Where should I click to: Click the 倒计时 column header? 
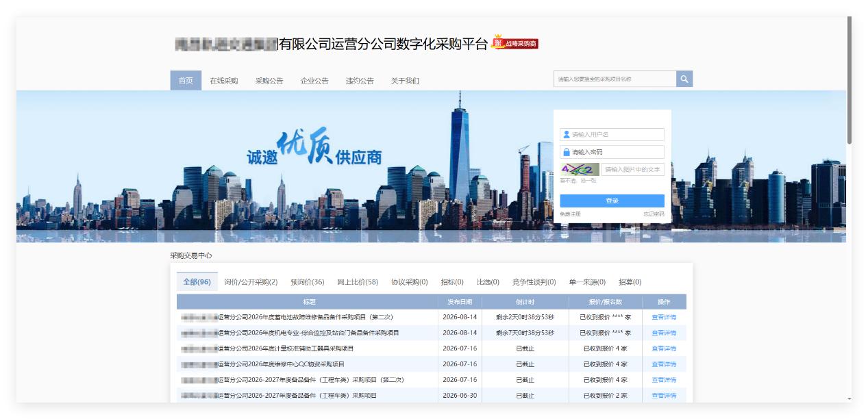point(525,302)
